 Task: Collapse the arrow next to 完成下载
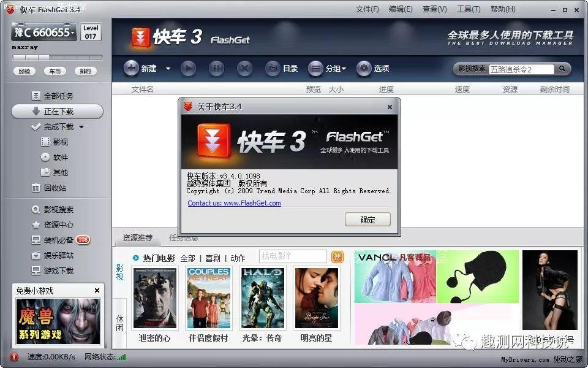(x=81, y=127)
